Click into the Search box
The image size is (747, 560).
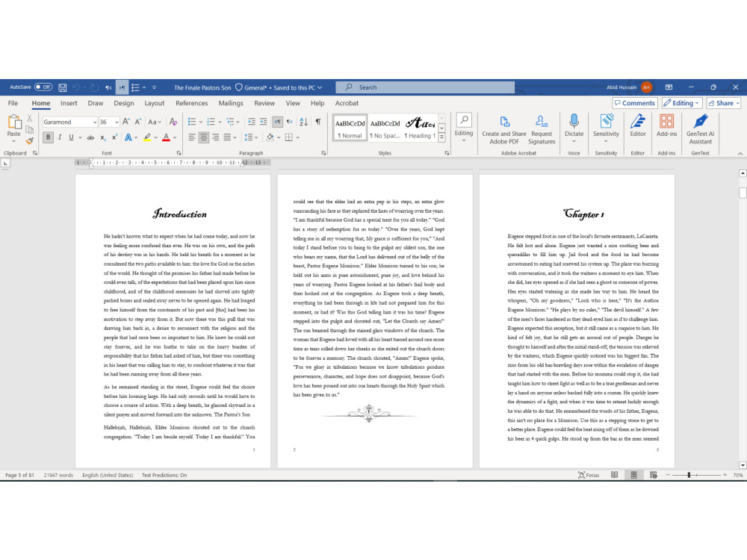[425, 87]
